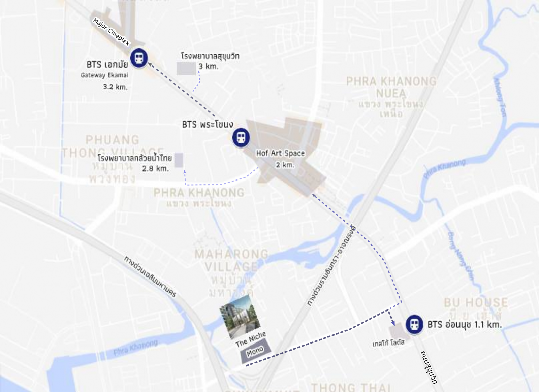The width and height of the screenshot is (539, 392).
Task: Click the MAHARONG VILLAGE area label
Action: coord(231,260)
